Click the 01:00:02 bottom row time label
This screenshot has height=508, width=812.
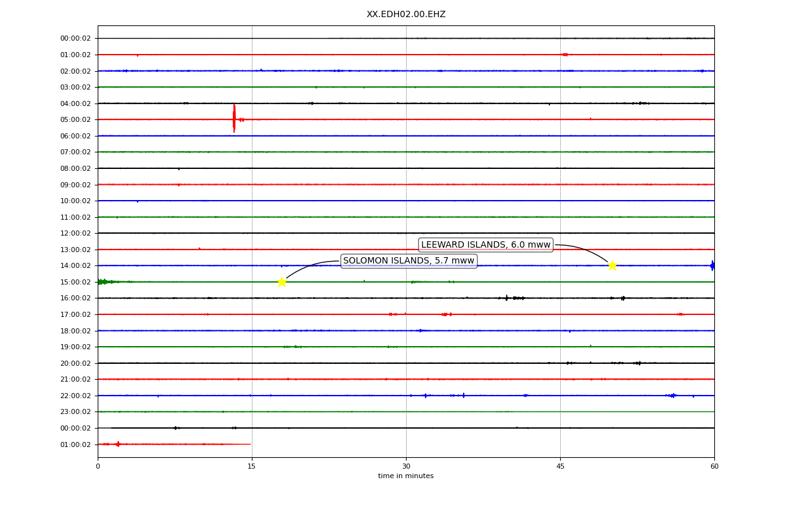pos(75,444)
